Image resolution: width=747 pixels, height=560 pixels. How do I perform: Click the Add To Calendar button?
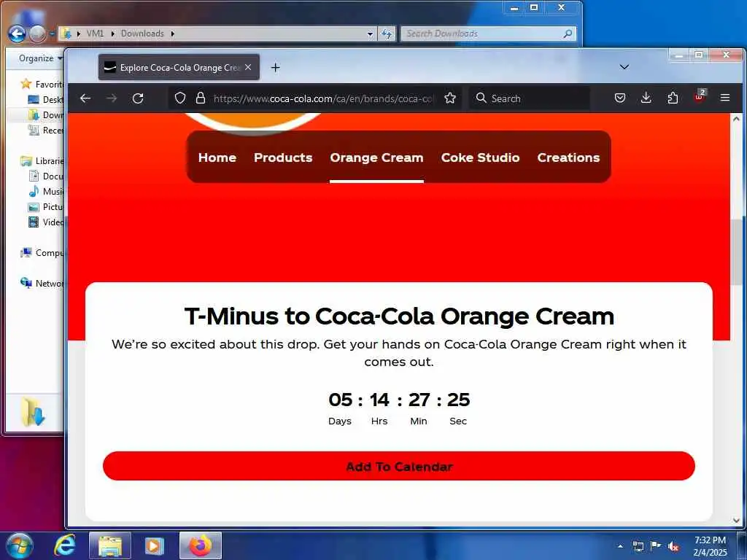click(x=399, y=466)
